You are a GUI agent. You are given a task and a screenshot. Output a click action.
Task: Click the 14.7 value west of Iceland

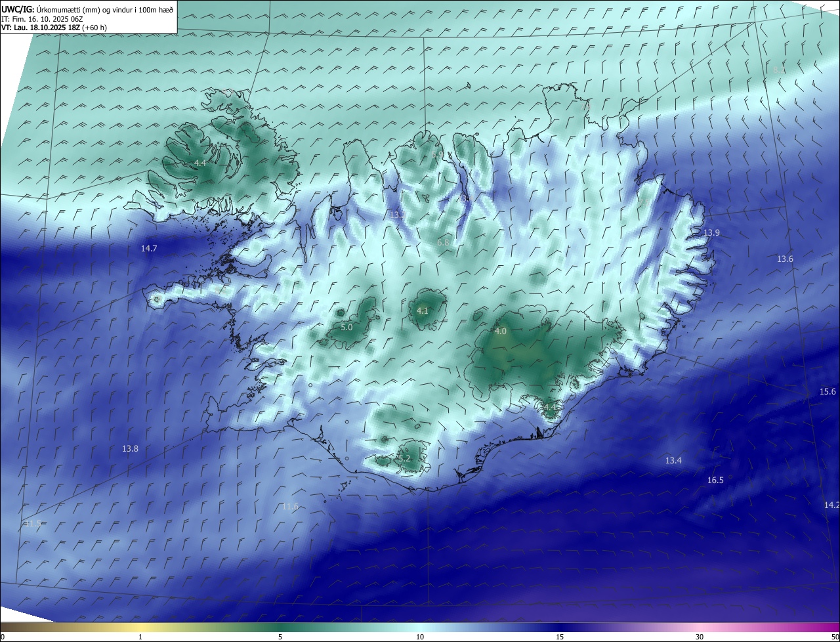[149, 248]
